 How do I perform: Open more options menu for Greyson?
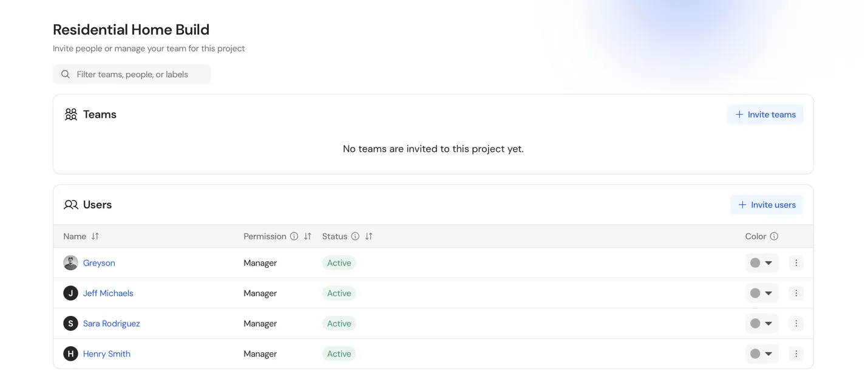796,263
